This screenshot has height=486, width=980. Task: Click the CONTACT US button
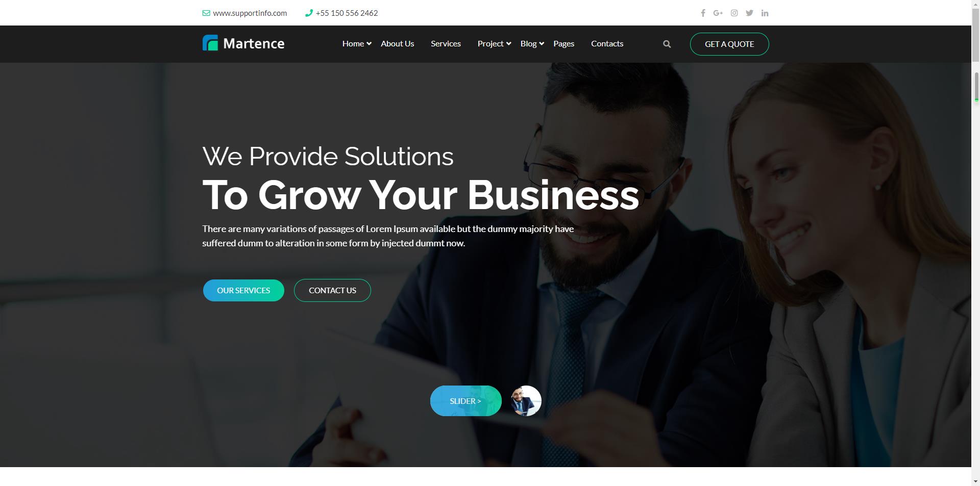coord(332,291)
